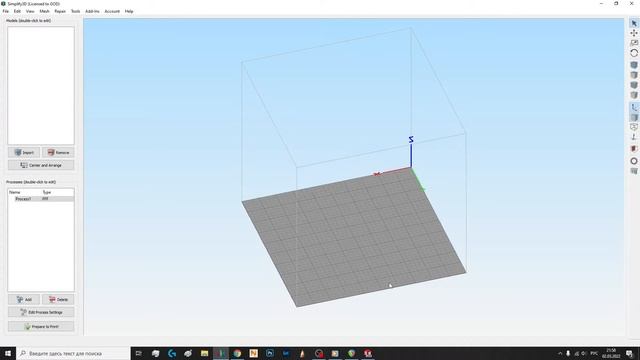Open Task View on the taskbar
This screenshot has height=360, width=640.
(x=139, y=353)
